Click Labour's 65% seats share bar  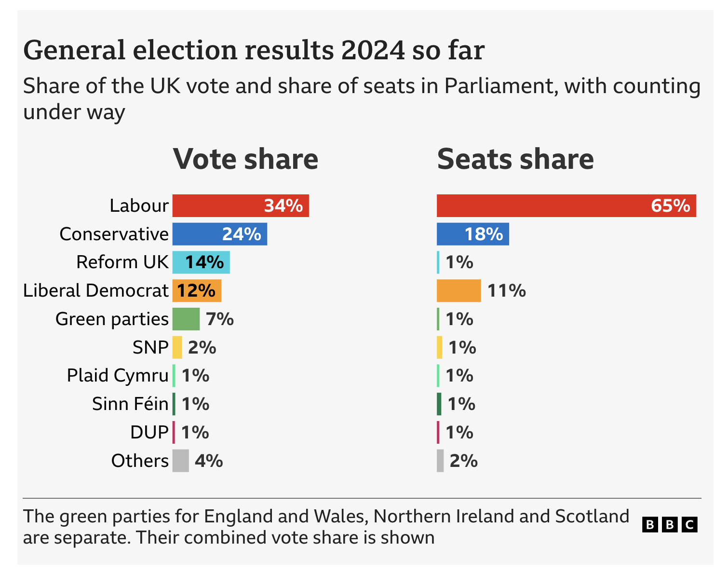pyautogui.click(x=566, y=206)
